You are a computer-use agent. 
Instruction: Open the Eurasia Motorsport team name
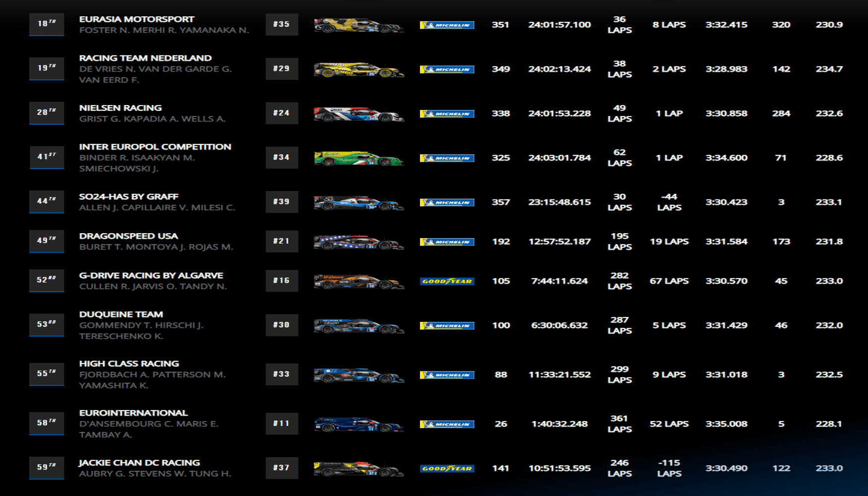(136, 19)
